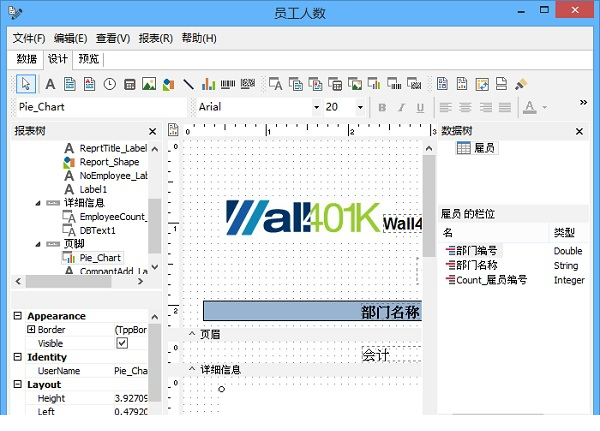
Task: Toggle Underline formatting
Action: 420,108
